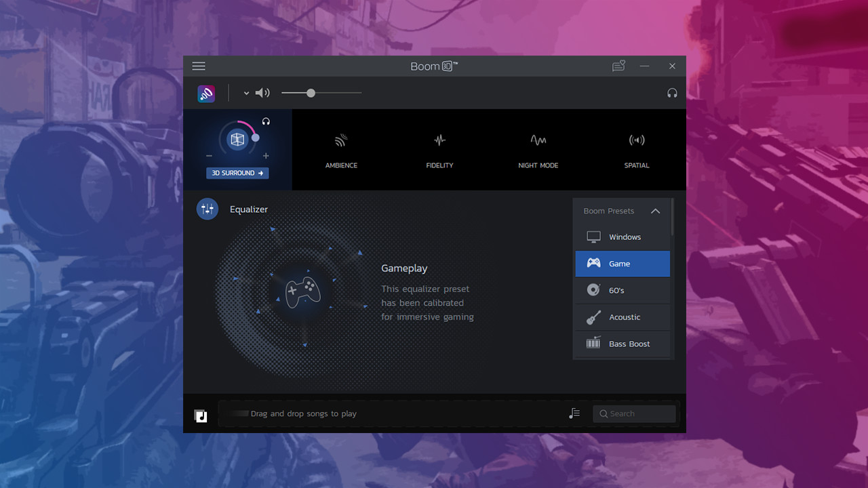Select the Game equalizer preset
This screenshot has height=488, width=868.
(622, 264)
